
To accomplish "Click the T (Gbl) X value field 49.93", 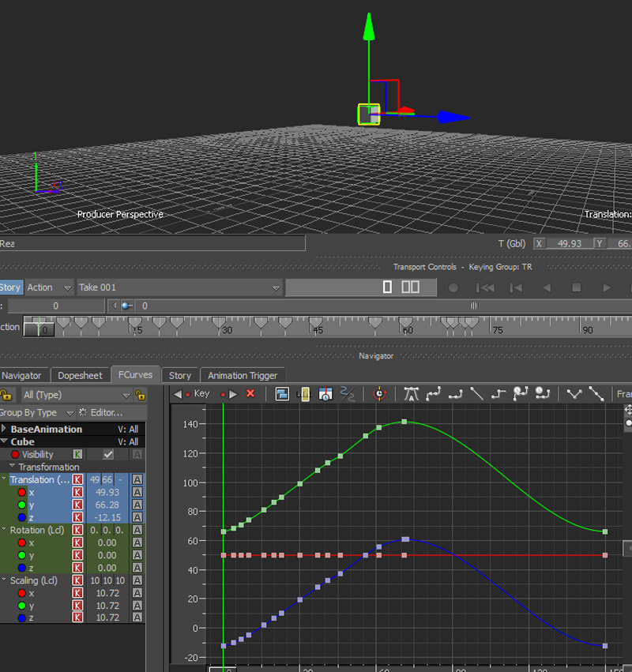I will [570, 244].
